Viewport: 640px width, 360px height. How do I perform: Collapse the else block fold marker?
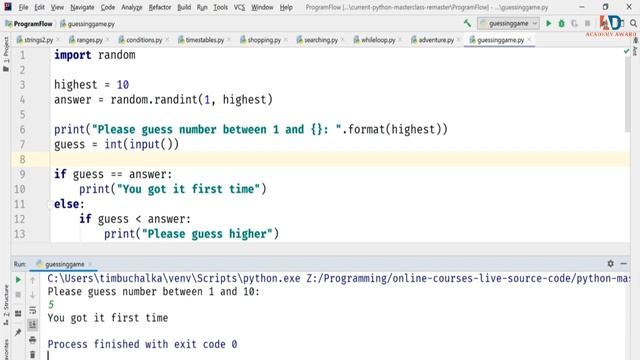[x=50, y=204]
